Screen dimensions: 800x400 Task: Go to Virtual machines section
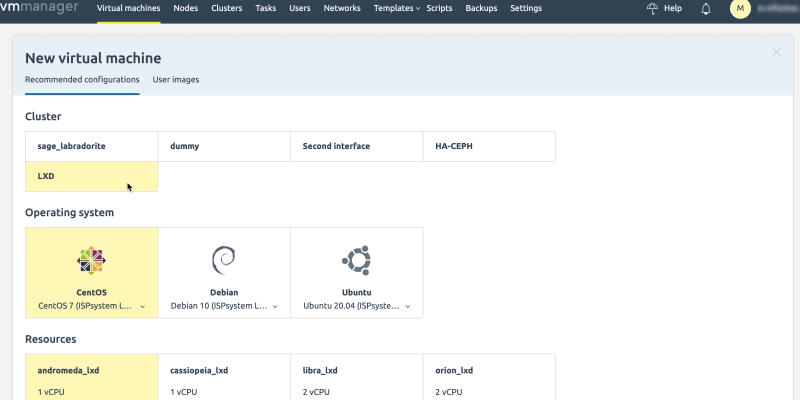click(129, 8)
